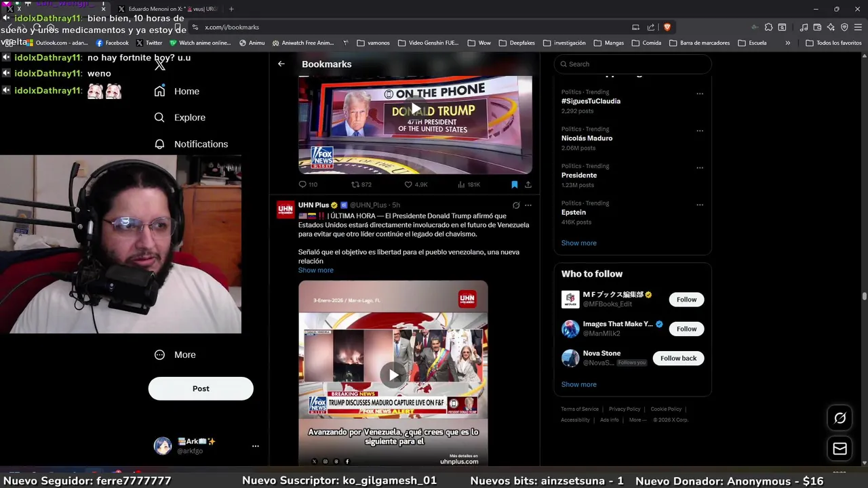Open Cookie Policy link
Image resolution: width=868 pixels, height=488 pixels.
(x=666, y=409)
